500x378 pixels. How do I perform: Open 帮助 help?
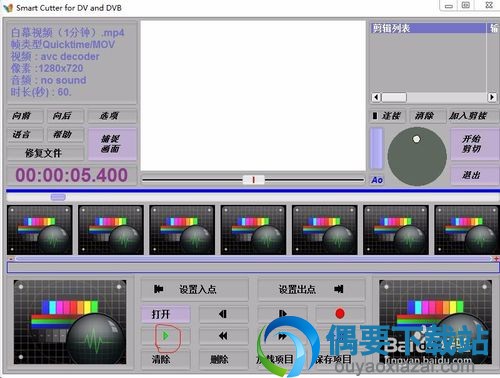pos(65,135)
